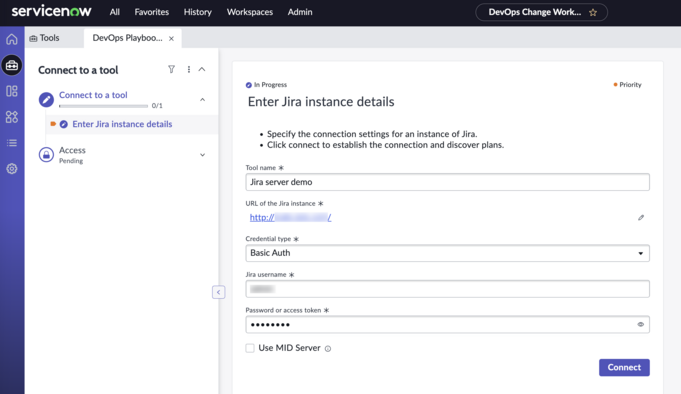This screenshot has width=681, height=394.
Task: Switch to the Tools tab
Action: 44,38
